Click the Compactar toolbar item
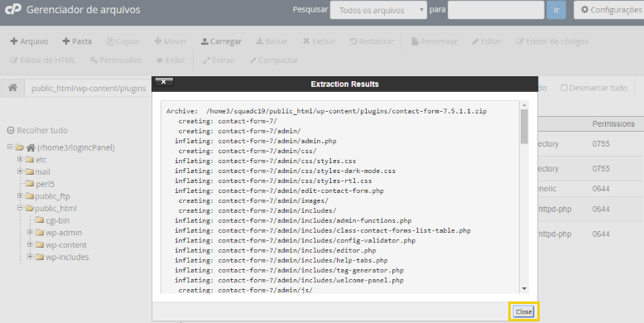This screenshot has height=323, width=644. 274,60
